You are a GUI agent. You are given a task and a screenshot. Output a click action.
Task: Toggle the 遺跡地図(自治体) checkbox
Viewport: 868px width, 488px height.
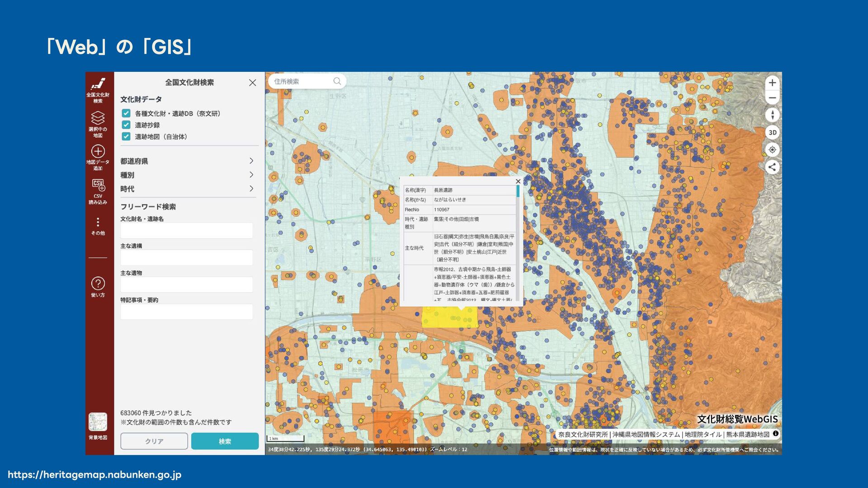tap(126, 136)
